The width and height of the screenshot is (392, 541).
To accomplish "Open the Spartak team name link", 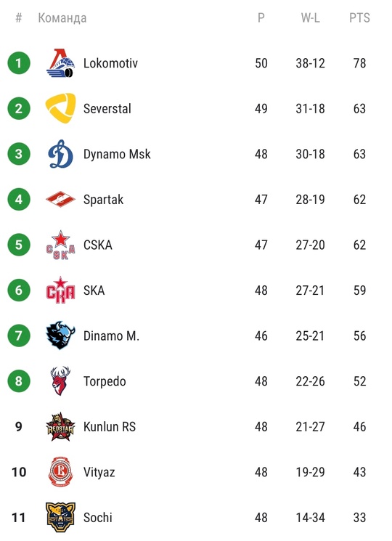I will [x=103, y=200].
